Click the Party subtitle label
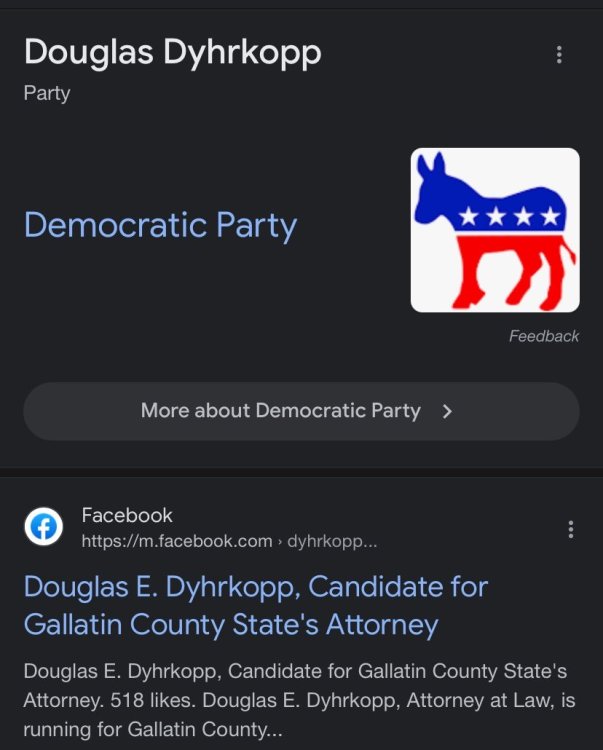The image size is (603, 750). click(47, 93)
